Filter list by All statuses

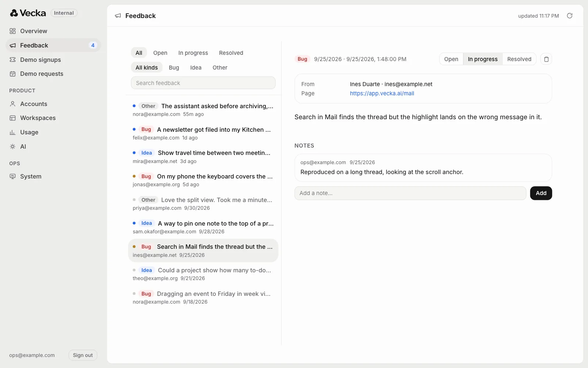(x=139, y=53)
